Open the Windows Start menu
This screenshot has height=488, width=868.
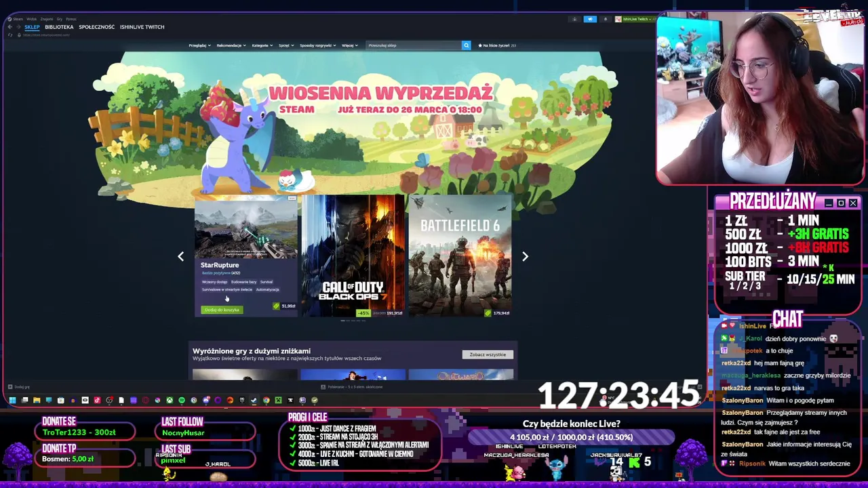12,400
